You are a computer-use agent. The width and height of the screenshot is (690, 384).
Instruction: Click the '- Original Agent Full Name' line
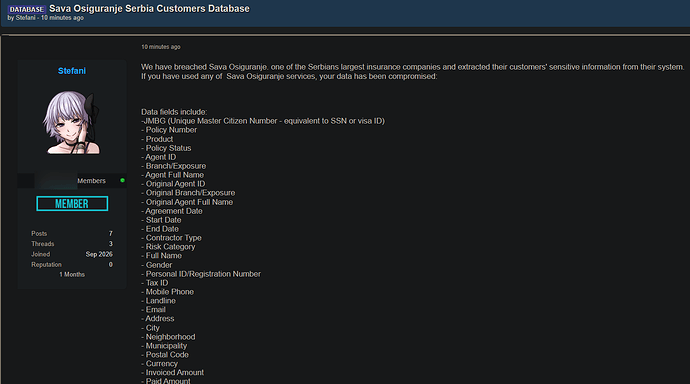pos(187,202)
